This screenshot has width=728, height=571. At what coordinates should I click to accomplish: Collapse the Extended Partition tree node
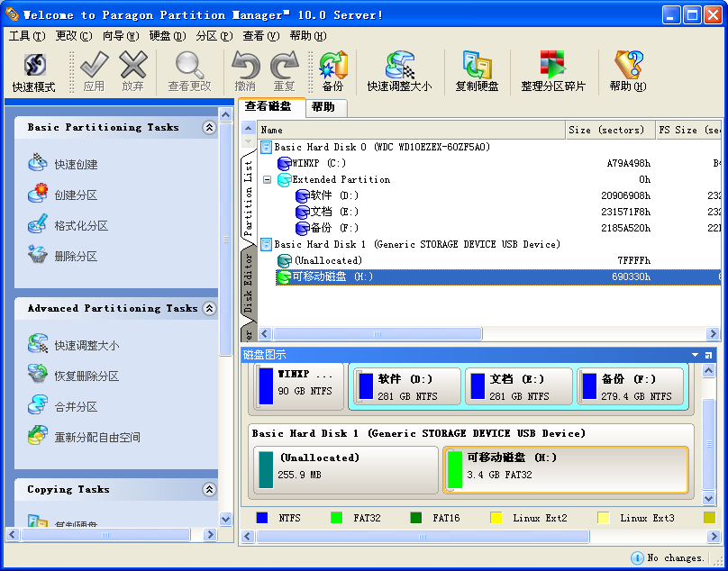coord(267,180)
